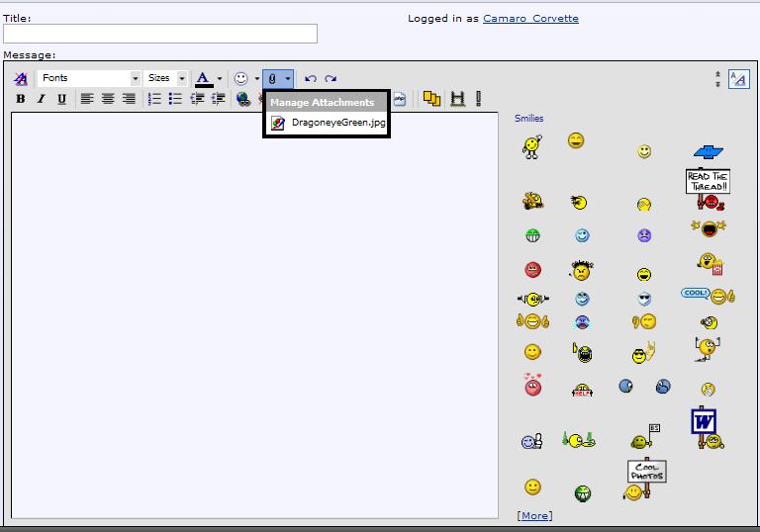The width and height of the screenshot is (760, 532).
Task: Insert the red smiley with hearts
Action: click(532, 385)
